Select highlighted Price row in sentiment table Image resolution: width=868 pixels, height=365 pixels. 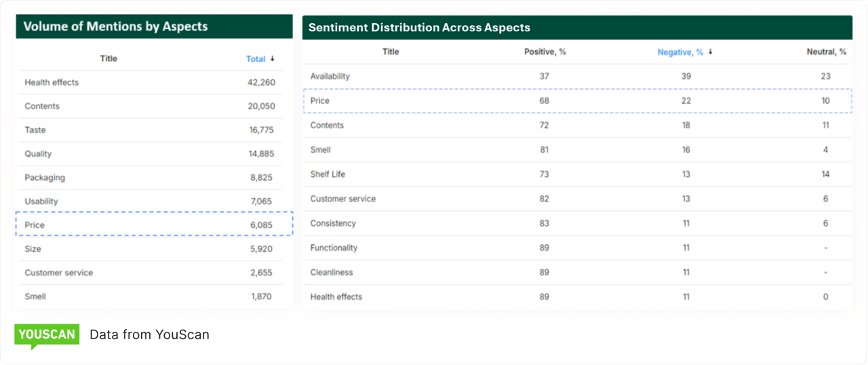[x=576, y=100]
